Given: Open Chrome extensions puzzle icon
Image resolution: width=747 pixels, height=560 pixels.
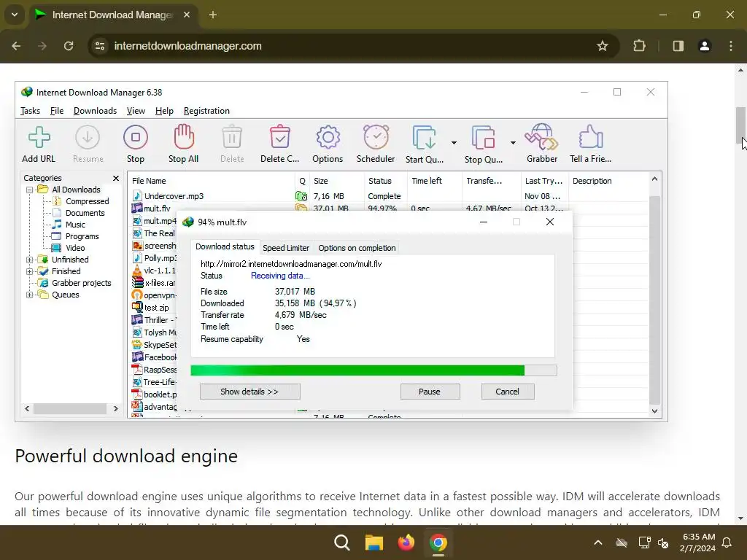Looking at the screenshot, I should [x=639, y=46].
